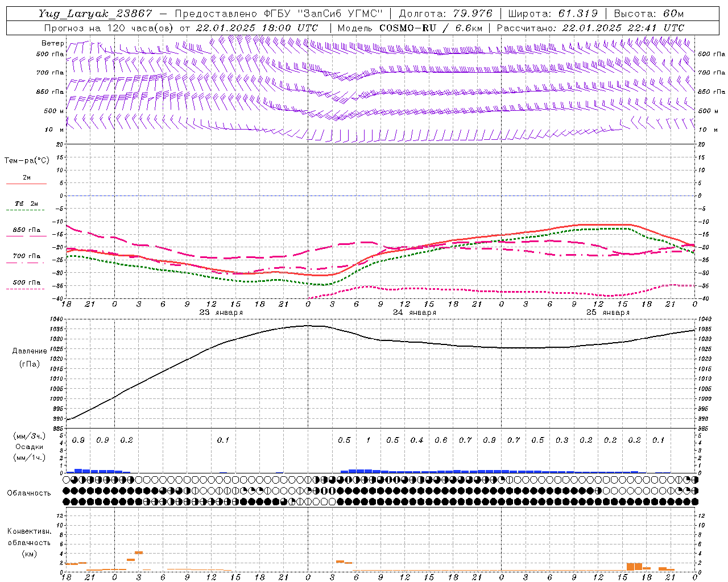The image size is (728, 582).
Task: Select the Конвективн. convective cloud label
Action: pos(29,531)
